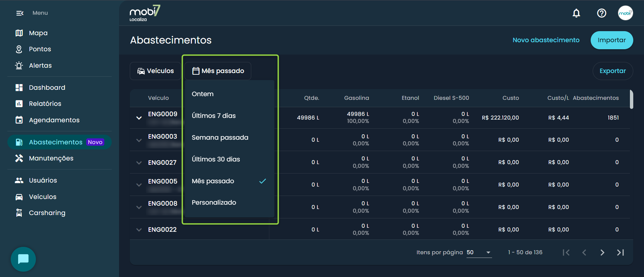Click the Abastecimentos column header
644x277 pixels.
click(x=596, y=98)
